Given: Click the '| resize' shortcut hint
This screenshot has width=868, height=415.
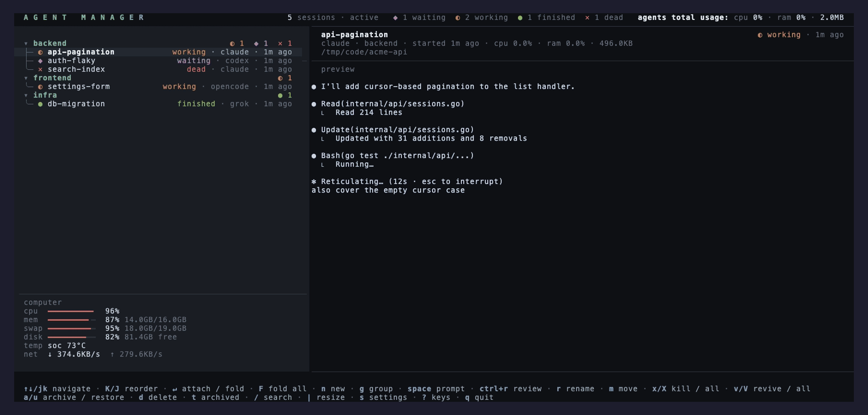Looking at the screenshot, I should pos(326,398).
